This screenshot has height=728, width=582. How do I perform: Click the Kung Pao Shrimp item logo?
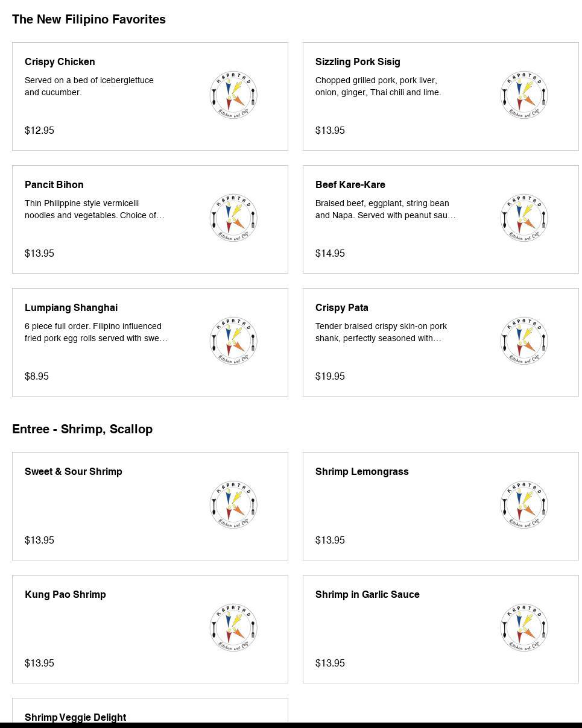(233, 628)
